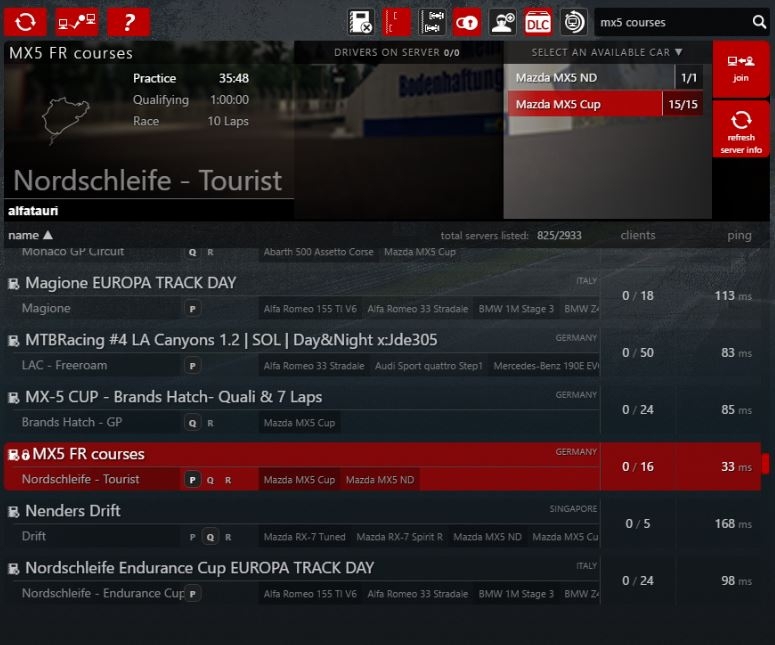Click the P session badge in LAC - Freeroam row
This screenshot has height=645, width=775.
click(193, 366)
